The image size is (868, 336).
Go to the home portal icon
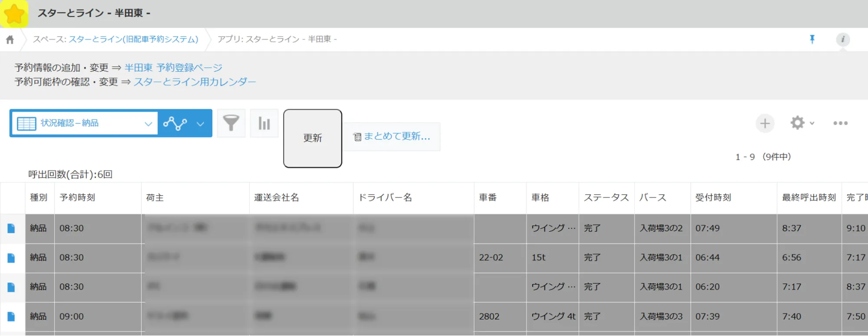point(10,40)
